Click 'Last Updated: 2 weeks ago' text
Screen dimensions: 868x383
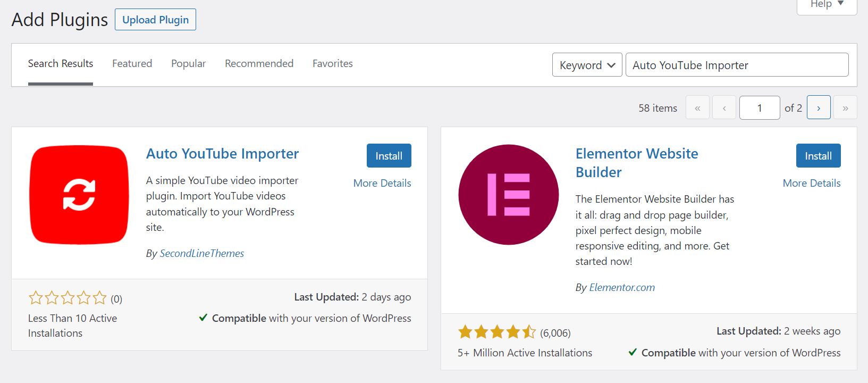(778, 331)
